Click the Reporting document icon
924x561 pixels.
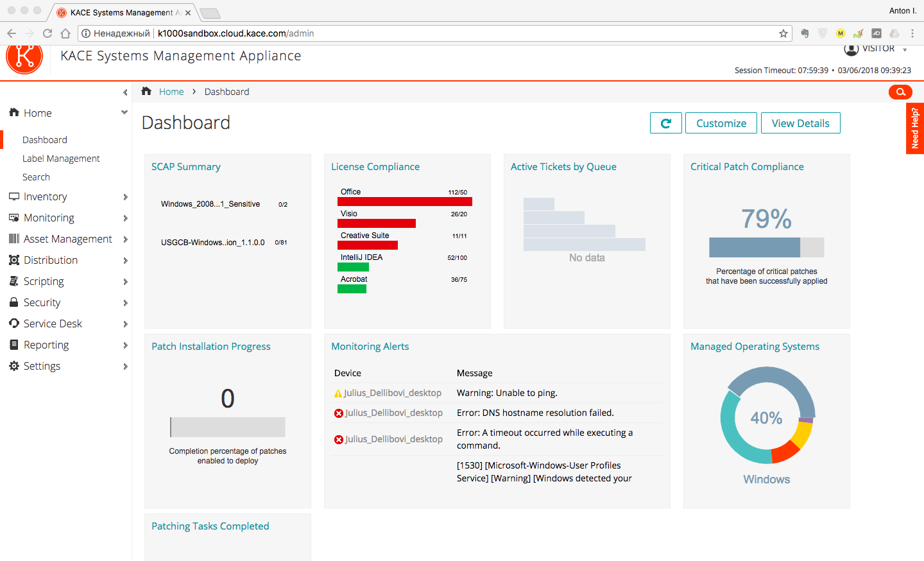(x=14, y=345)
